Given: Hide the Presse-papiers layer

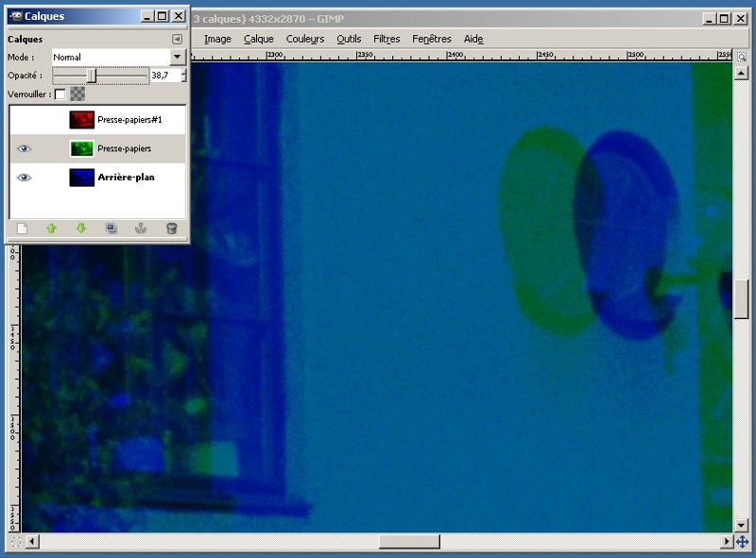Looking at the screenshot, I should point(24,148).
